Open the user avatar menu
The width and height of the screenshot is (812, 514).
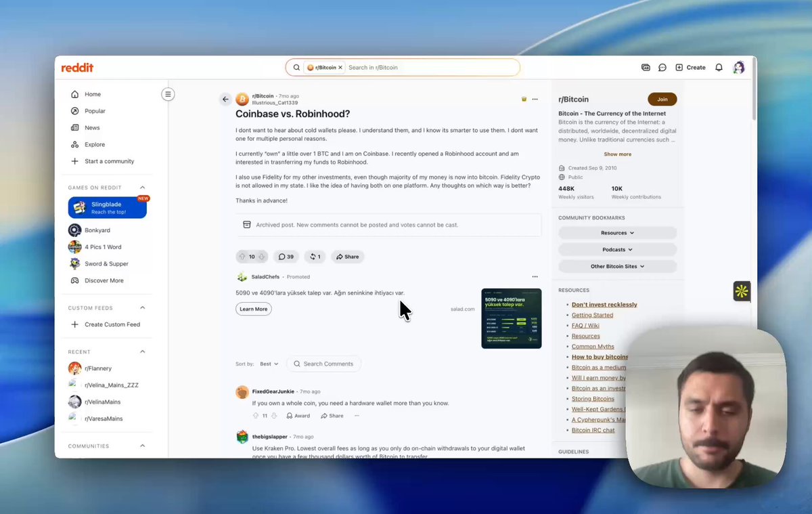pos(739,68)
